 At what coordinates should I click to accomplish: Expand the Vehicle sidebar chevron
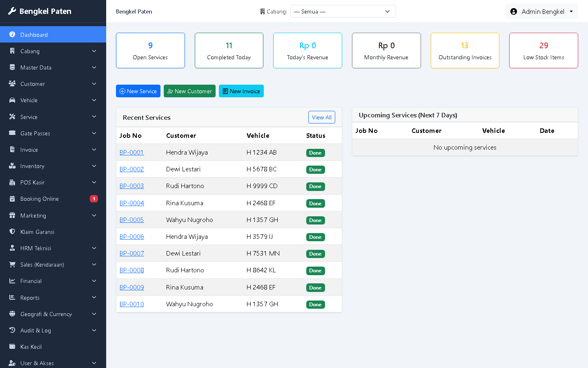click(94, 100)
